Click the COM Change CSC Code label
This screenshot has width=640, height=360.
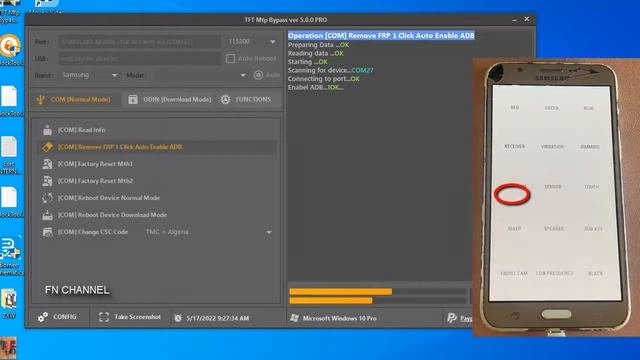pos(93,232)
